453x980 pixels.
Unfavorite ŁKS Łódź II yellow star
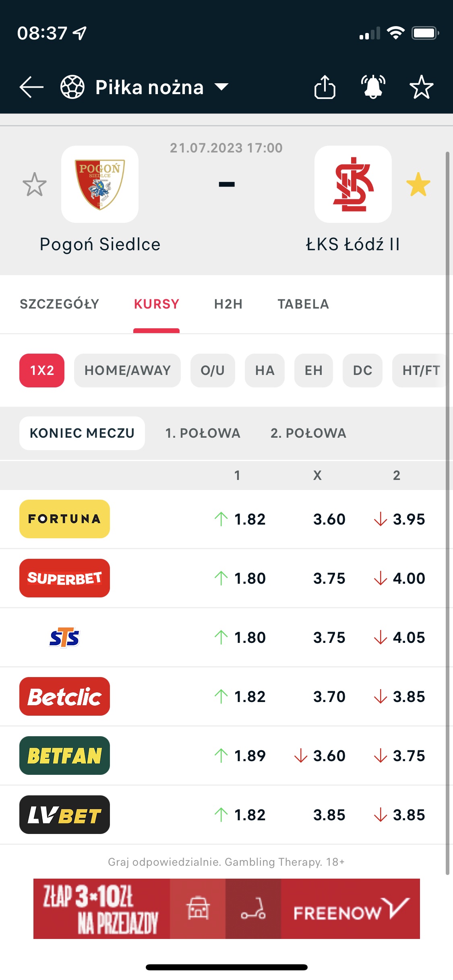point(418,185)
